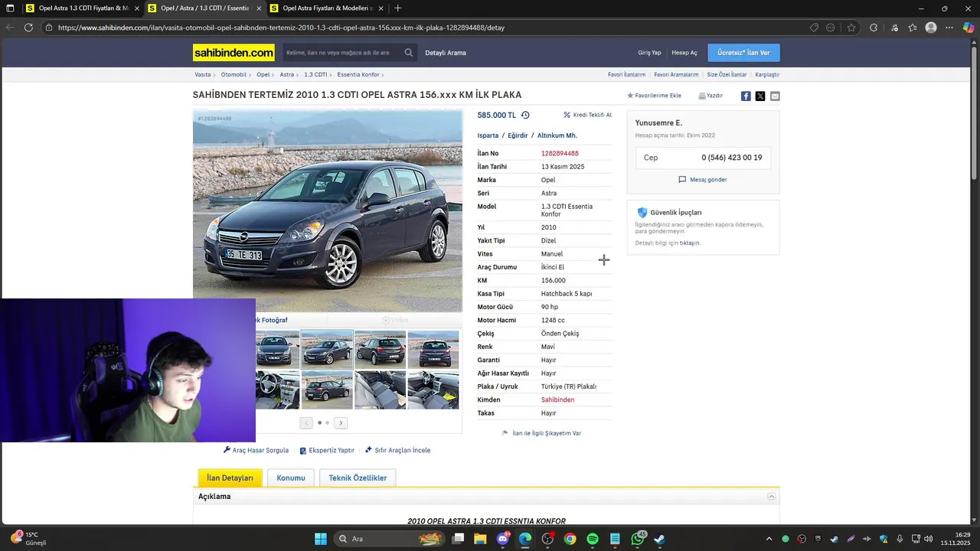Screen dimensions: 980x551
Task: Add listing via Favorilerime Ekle star
Action: coord(654,96)
